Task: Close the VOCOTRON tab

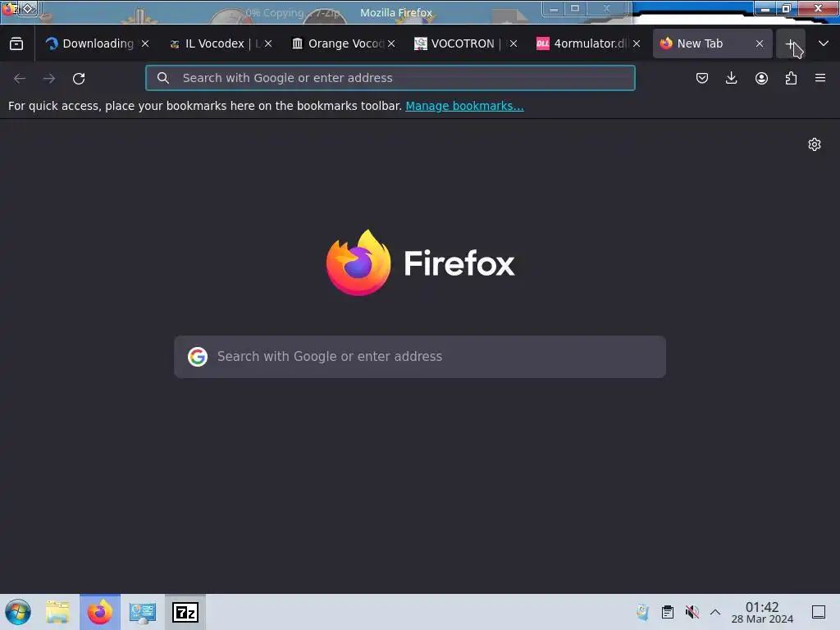Action: [x=514, y=43]
